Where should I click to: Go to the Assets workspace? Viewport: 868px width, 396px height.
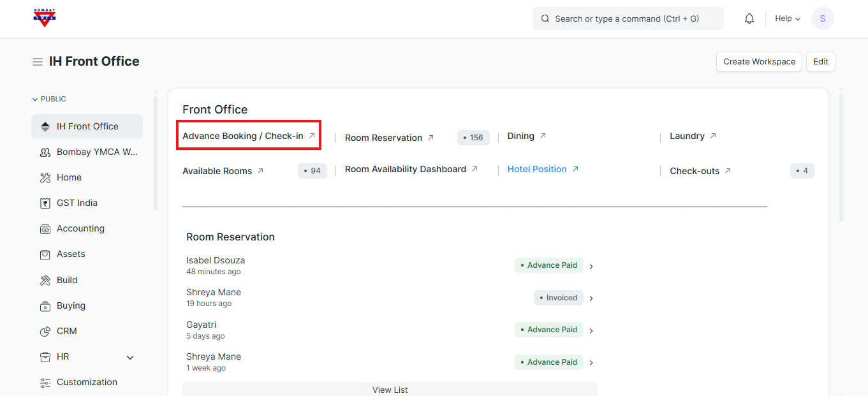coord(71,254)
